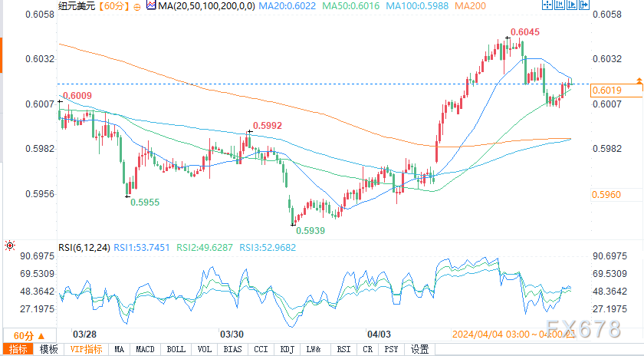Click 0.6032 on the right price axis
Image resolution: width=644 pixels, height=356 pixels.
coord(607,59)
